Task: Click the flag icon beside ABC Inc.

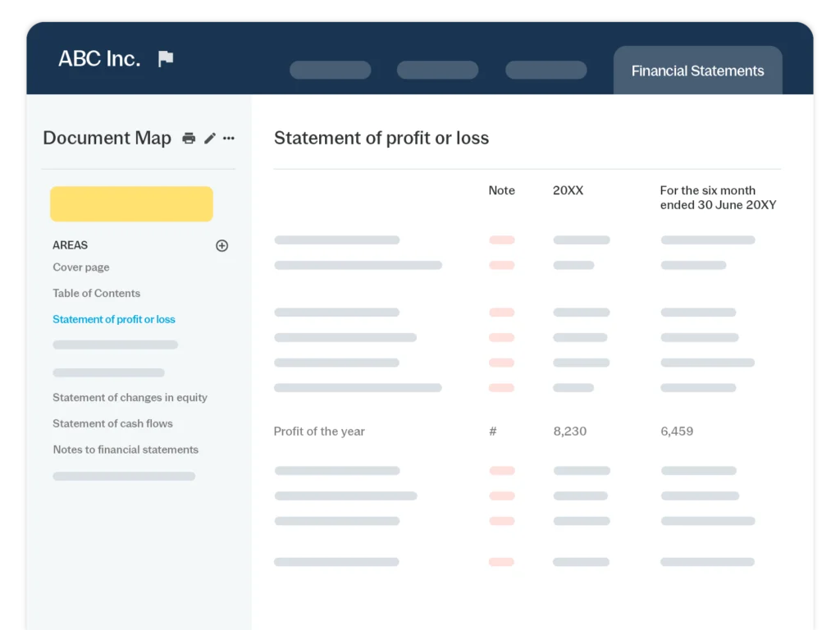Action: pos(166,59)
